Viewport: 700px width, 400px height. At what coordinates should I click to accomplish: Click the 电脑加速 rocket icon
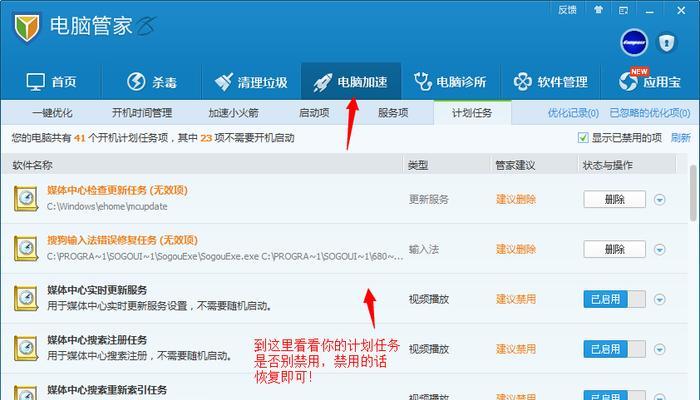pyautogui.click(x=322, y=83)
